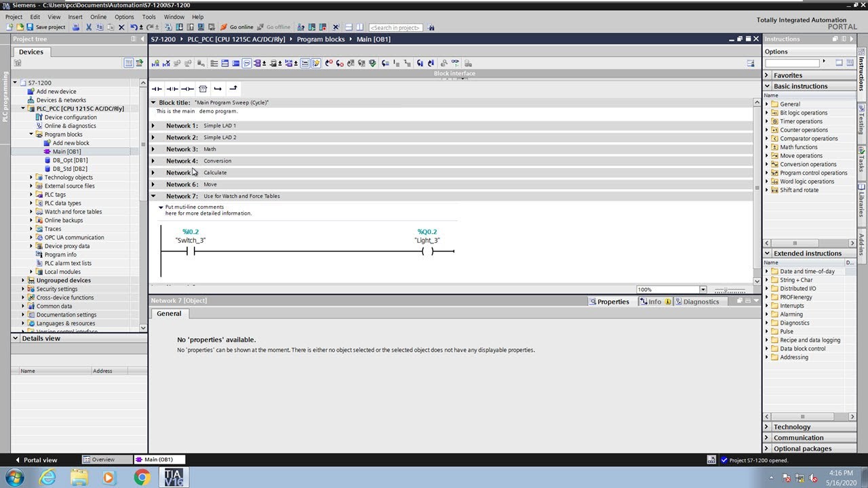This screenshot has height=488, width=868.
Task: Click the Instructions search input field
Action: point(792,63)
